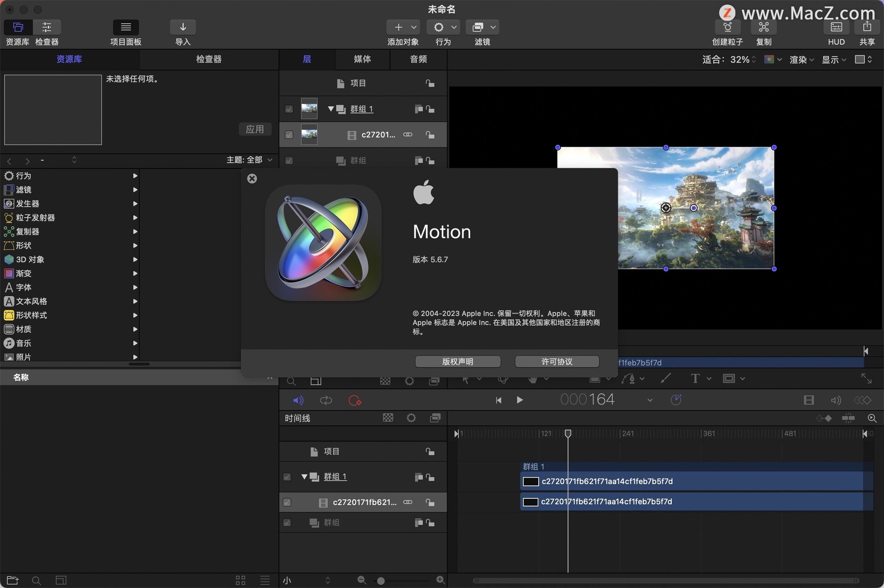
Task: Click the 许可协议 button
Action: pos(557,362)
